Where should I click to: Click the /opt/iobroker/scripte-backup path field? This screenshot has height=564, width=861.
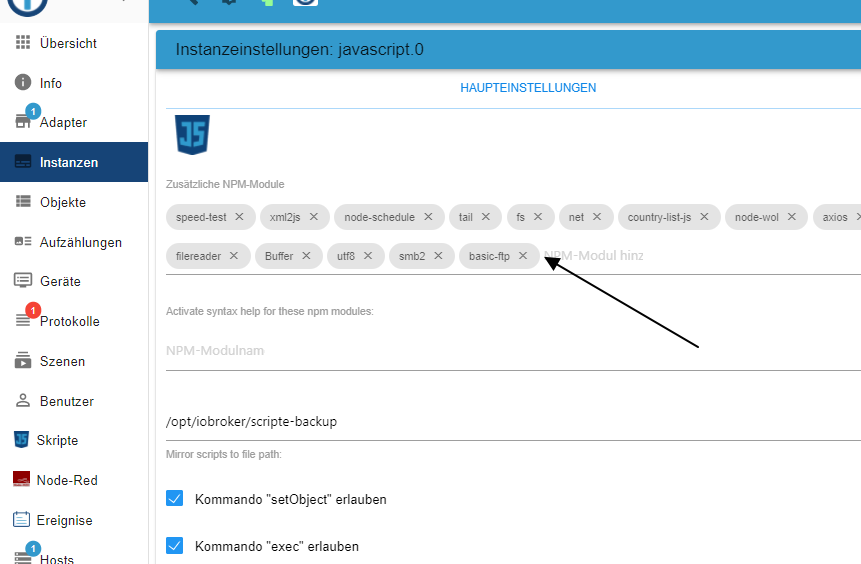(x=513, y=422)
